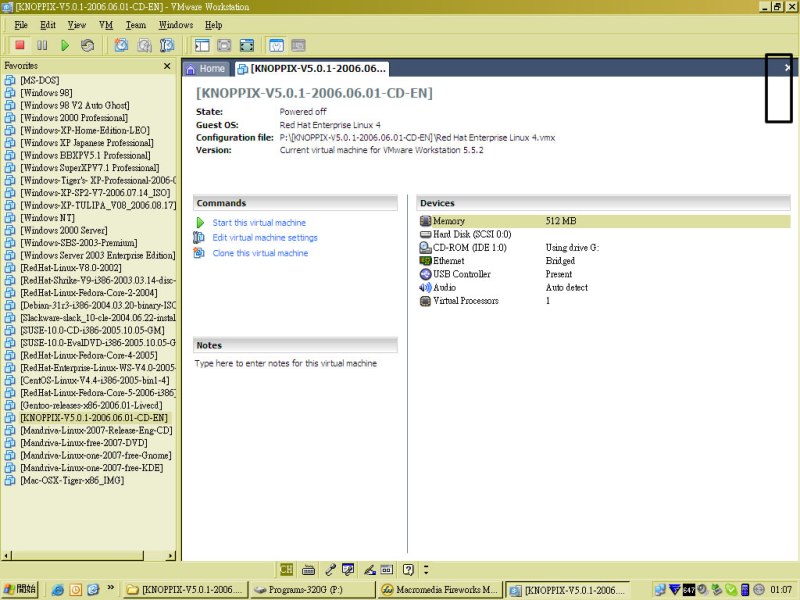Select the Hard Disk (SCSI 0:0) device
Viewport: 800px width, 600px height.
(x=604, y=234)
